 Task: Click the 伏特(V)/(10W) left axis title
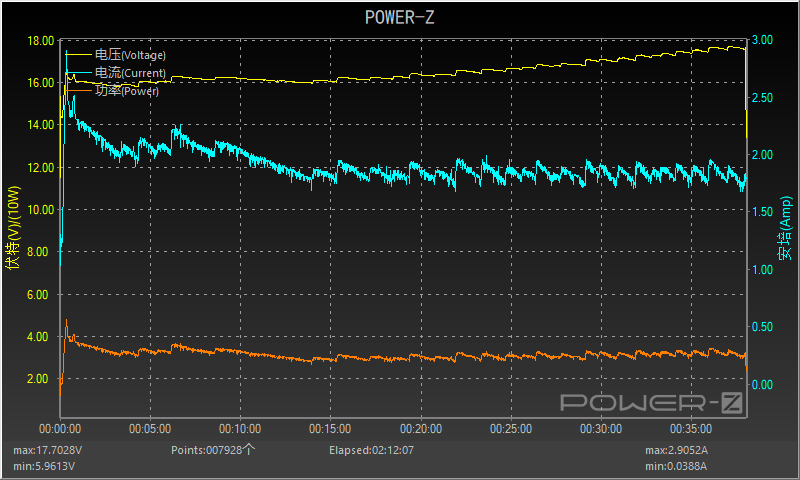point(13,228)
